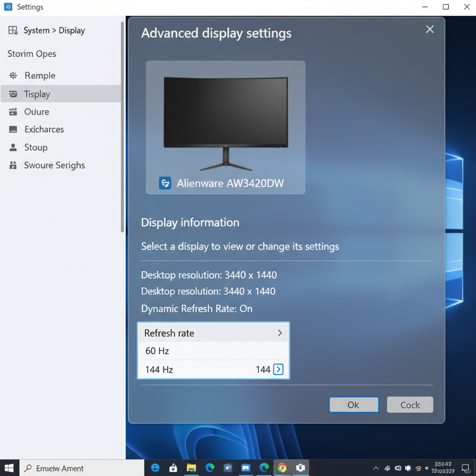Click the Refresh rate label
Image resolution: width=476 pixels, height=476 pixels.
(x=169, y=333)
